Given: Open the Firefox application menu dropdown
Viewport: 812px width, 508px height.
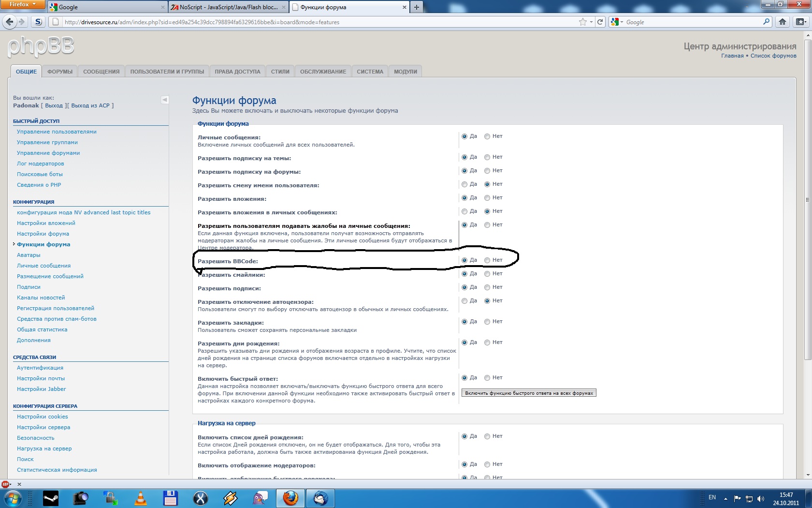Looking at the screenshot, I should tap(23, 4).
